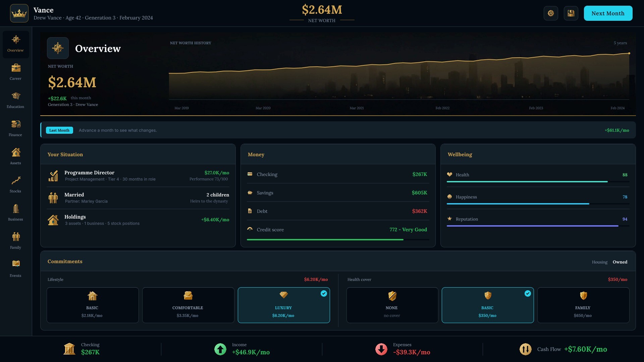Click the Checking bank icon in footer
Screen dimensions: 644x362
[69, 349]
